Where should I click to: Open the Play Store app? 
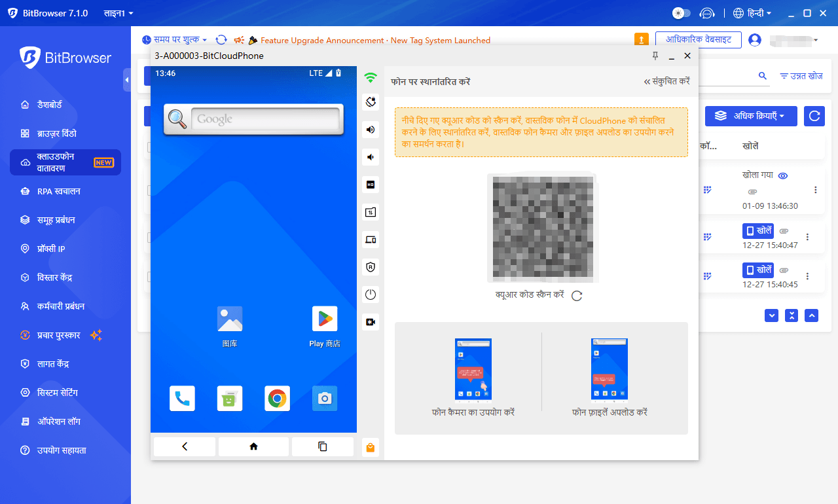tap(325, 319)
